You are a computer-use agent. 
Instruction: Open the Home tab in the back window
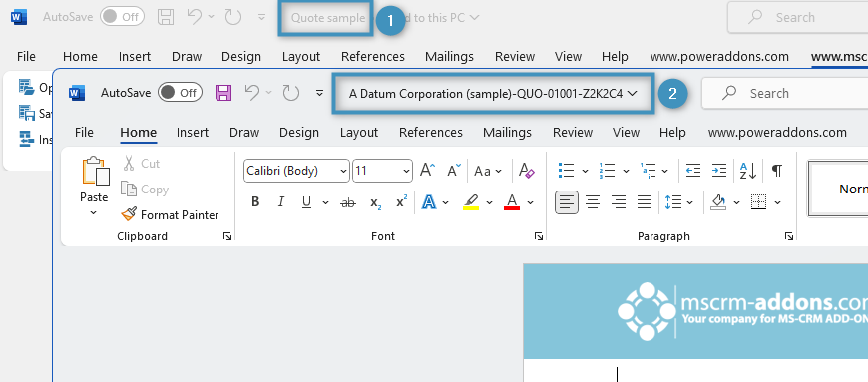(80, 57)
